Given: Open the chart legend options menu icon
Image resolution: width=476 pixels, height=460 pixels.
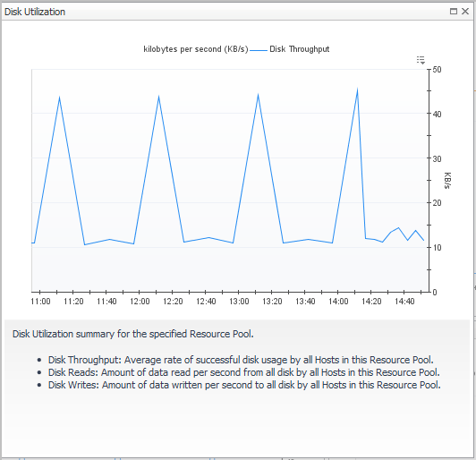Looking at the screenshot, I should click(421, 60).
